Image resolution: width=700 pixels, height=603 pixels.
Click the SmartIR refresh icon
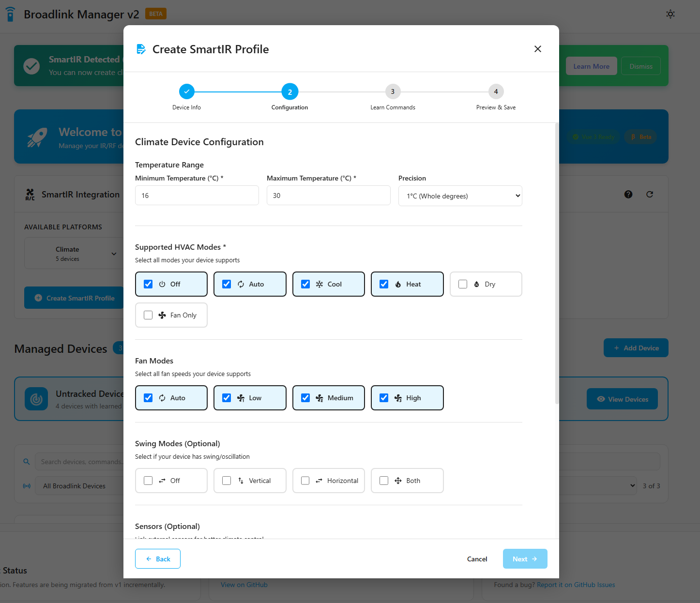650,195
